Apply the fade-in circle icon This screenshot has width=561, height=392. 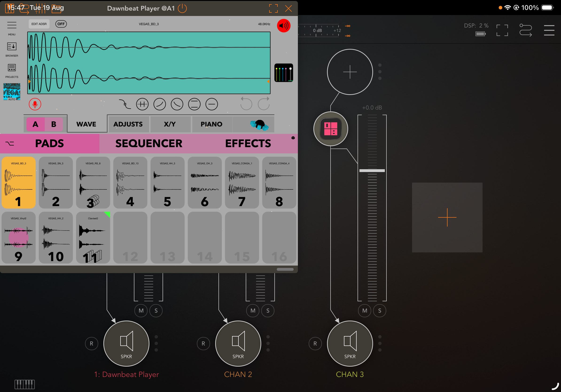160,104
